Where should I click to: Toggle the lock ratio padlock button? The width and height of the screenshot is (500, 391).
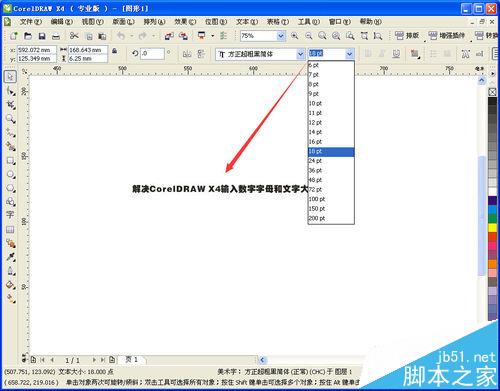click(114, 51)
